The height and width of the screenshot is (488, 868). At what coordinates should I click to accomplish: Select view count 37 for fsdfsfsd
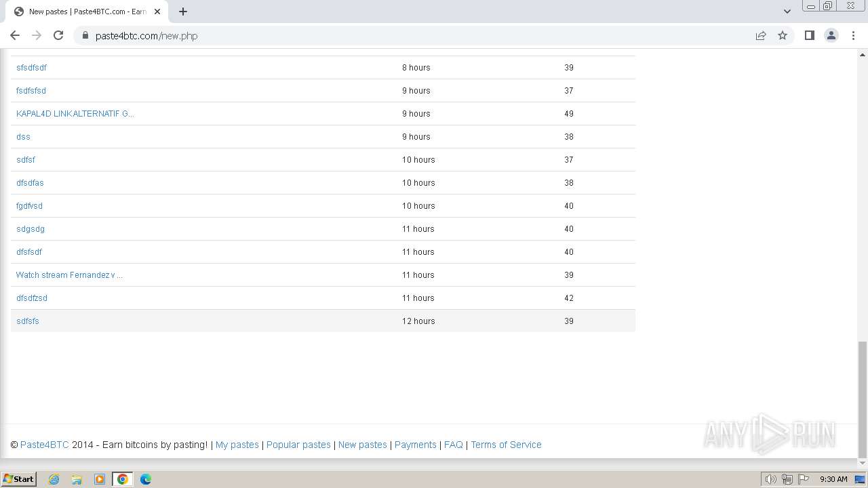pos(569,91)
